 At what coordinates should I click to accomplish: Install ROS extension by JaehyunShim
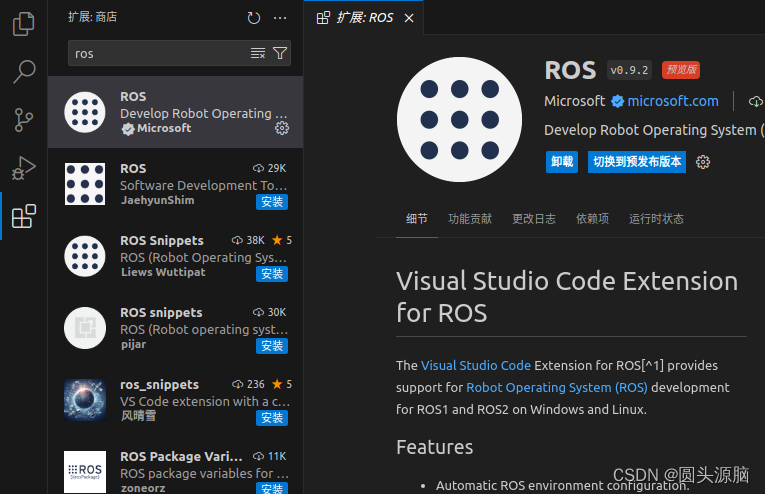272,202
